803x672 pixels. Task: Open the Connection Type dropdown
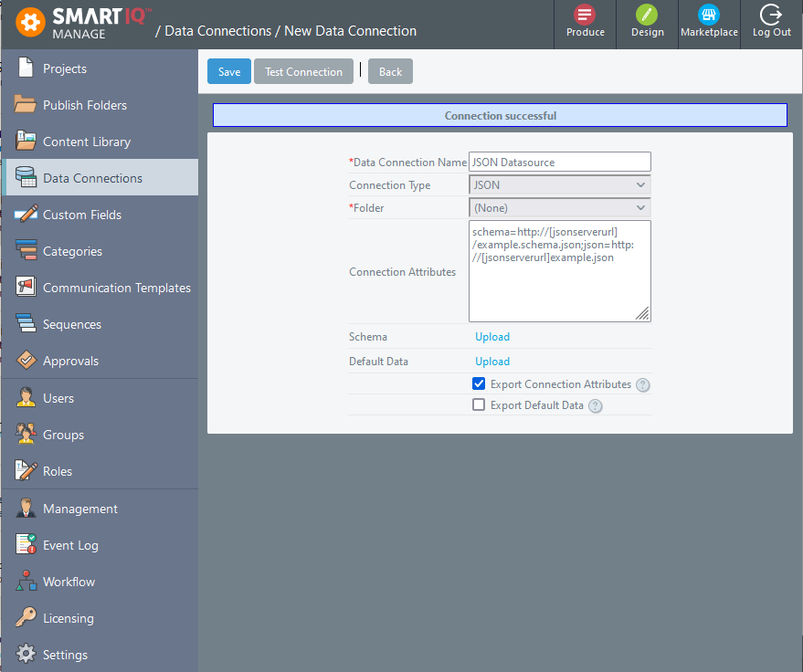point(560,184)
